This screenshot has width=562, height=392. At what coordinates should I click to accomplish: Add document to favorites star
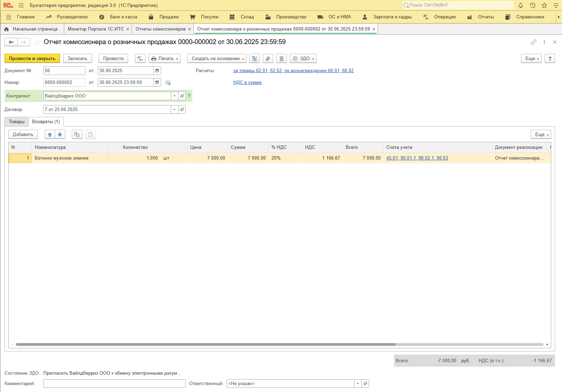pos(37,42)
